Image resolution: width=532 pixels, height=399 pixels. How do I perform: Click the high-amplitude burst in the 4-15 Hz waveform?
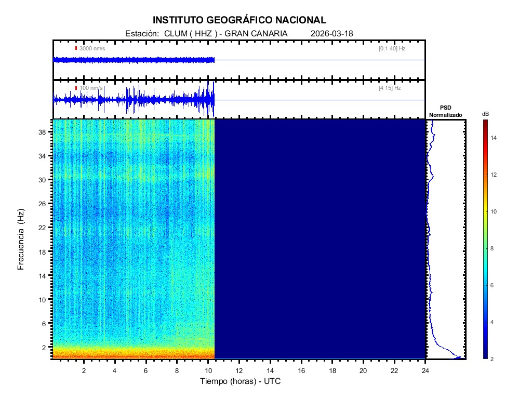(208, 99)
